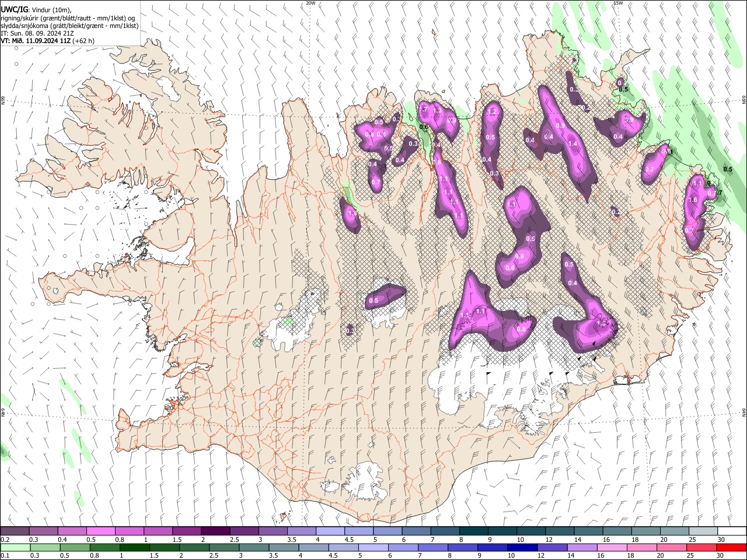Viewport: 747px width, 560px height.
Task: Click the lower legend swatch labeled 12
Action: coord(553,547)
